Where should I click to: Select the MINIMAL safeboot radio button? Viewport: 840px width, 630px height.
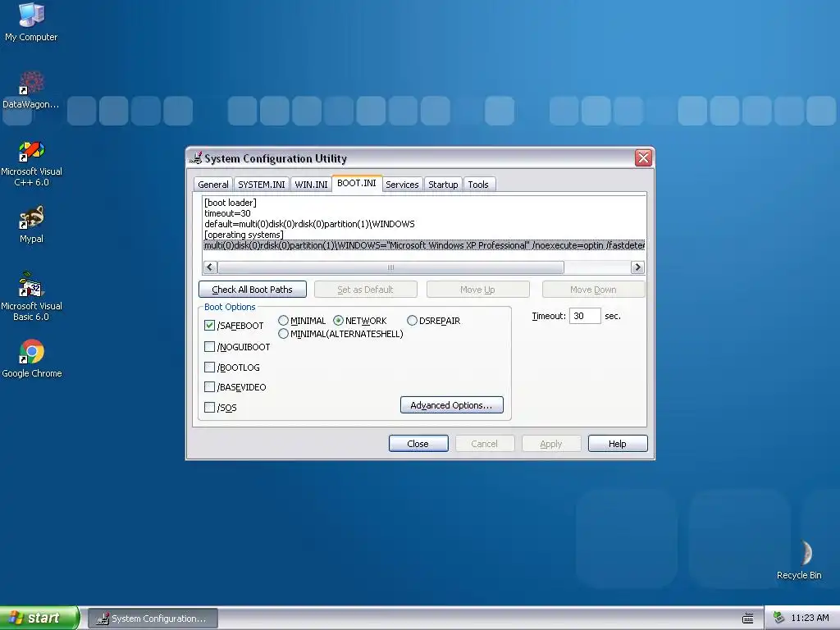pyautogui.click(x=283, y=321)
